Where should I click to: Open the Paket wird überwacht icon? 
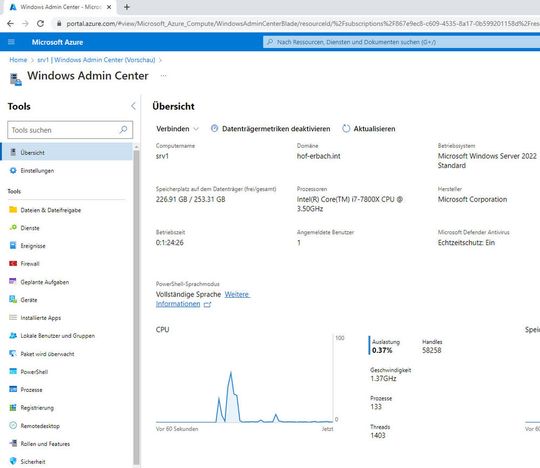[13, 353]
